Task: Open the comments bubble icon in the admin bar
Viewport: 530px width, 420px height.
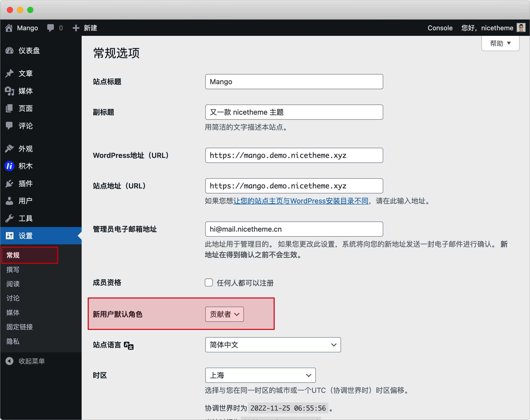Action: click(x=51, y=28)
